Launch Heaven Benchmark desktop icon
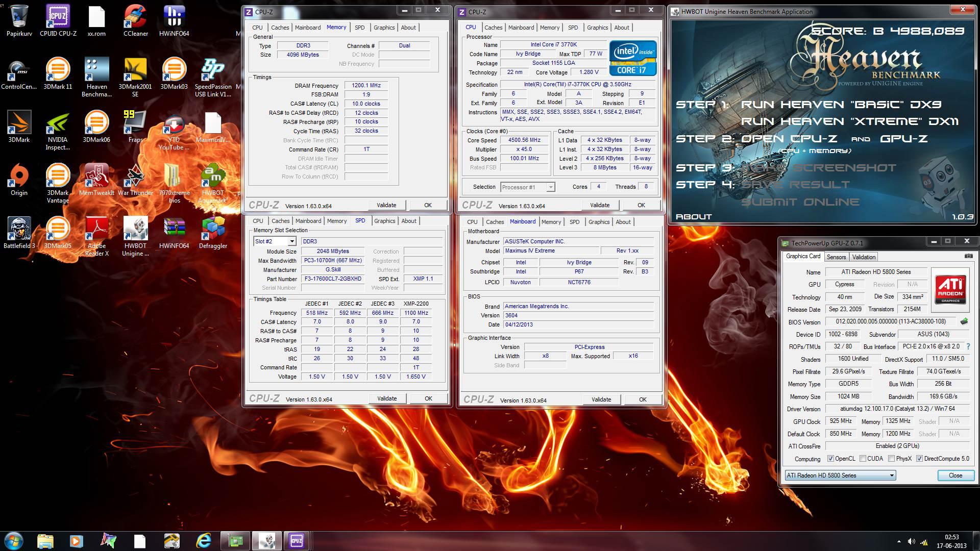Screen dimensions: 980x551 pos(96,77)
